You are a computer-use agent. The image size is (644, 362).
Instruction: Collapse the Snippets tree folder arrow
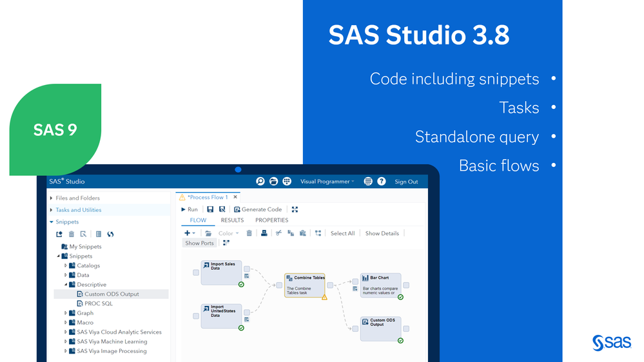pyautogui.click(x=58, y=256)
